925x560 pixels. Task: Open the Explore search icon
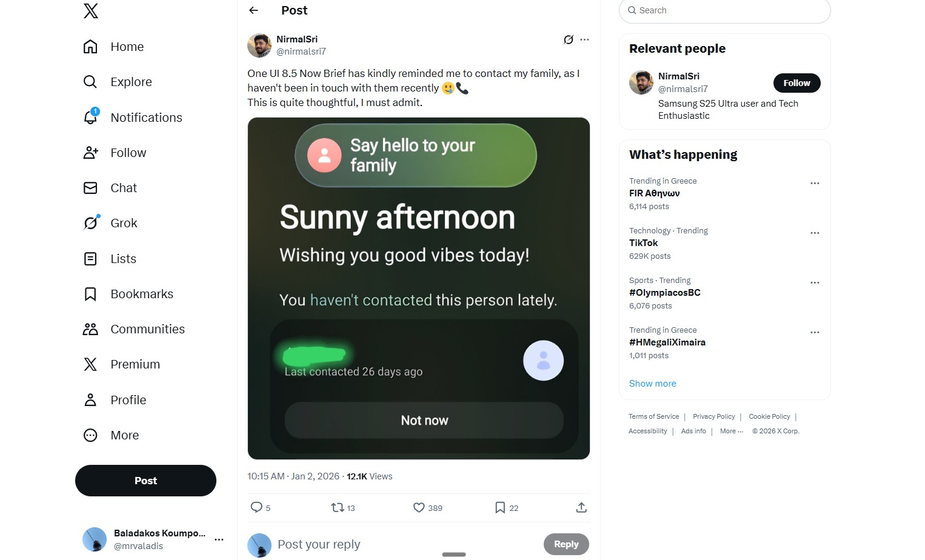pyautogui.click(x=90, y=82)
